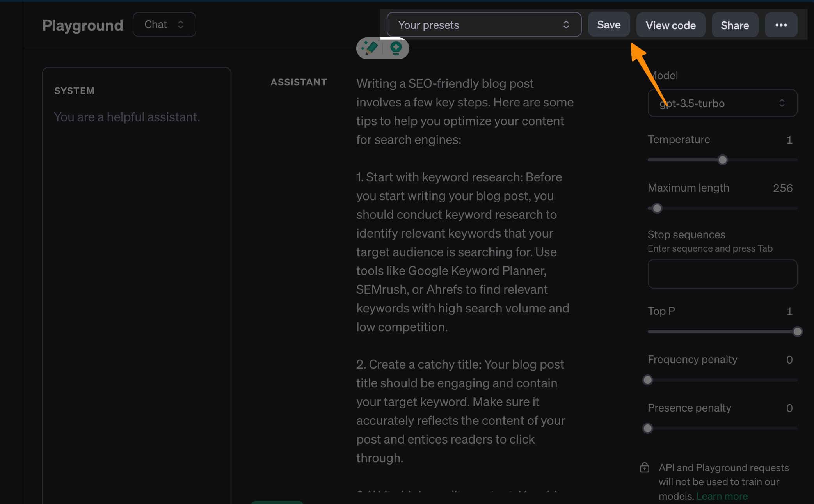This screenshot has height=504, width=814.
Task: Click the View code button
Action: click(x=670, y=25)
